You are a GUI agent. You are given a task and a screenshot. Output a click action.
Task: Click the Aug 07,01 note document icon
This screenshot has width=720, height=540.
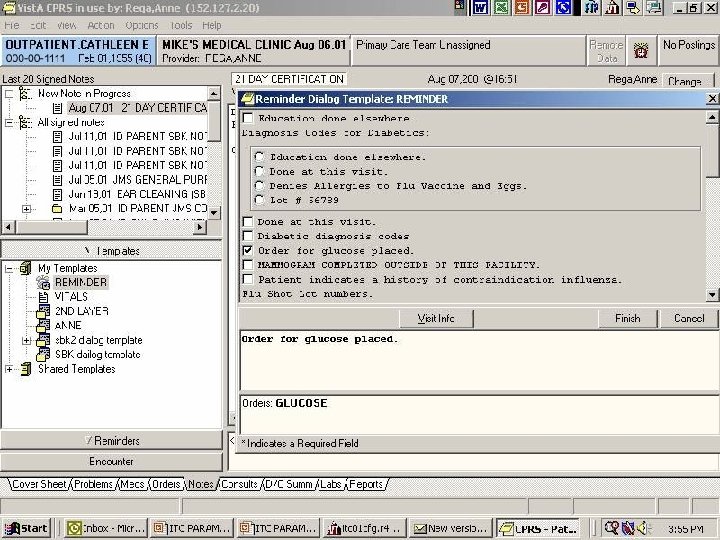pyautogui.click(x=57, y=108)
